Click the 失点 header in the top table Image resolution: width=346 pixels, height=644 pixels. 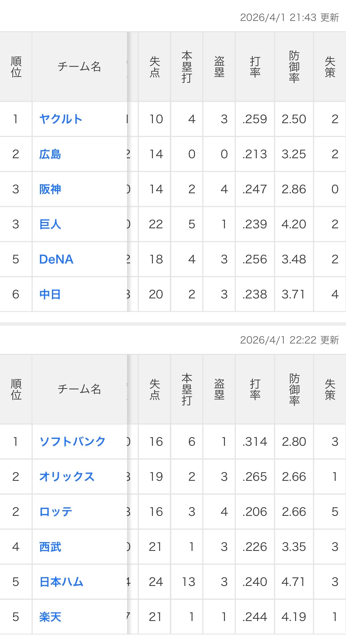[x=155, y=67]
